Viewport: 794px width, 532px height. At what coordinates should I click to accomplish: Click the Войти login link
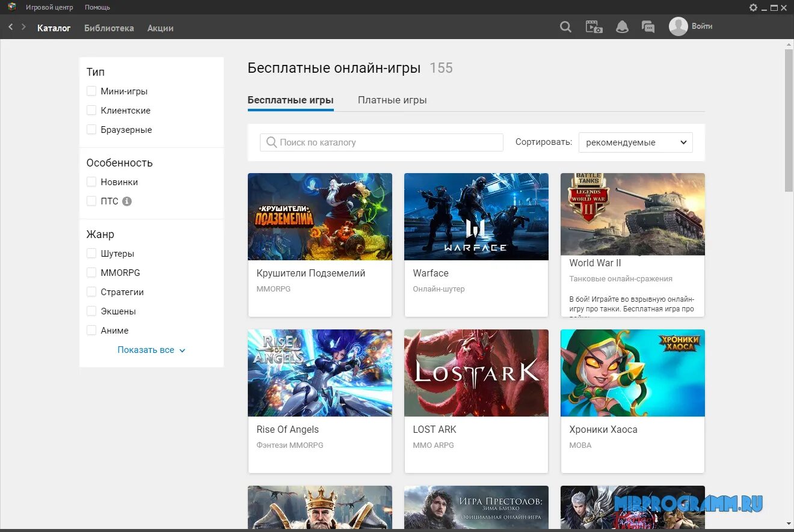click(702, 26)
